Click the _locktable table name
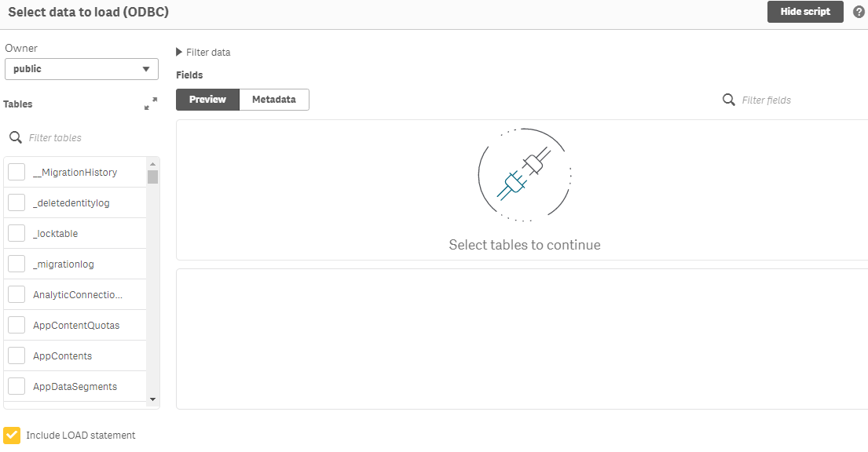Screen dimensions: 868x452 tap(56, 234)
